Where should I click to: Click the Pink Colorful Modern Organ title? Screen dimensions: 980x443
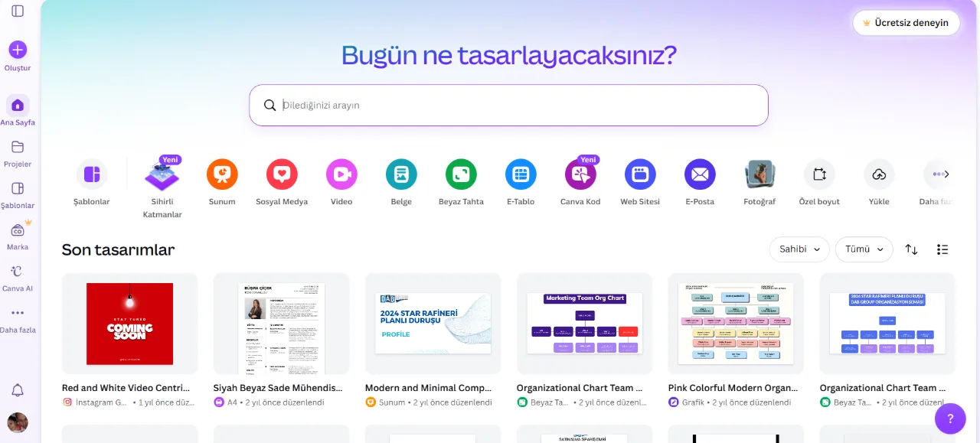click(733, 388)
